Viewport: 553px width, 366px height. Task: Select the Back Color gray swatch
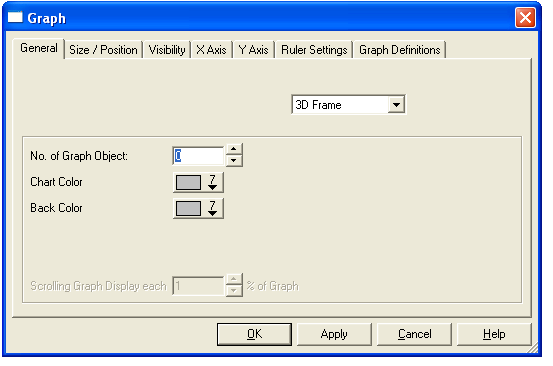[x=188, y=209]
